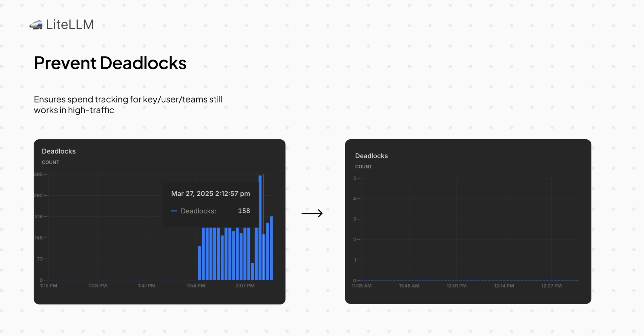Click the LiteLLM brand name text
The image size is (644, 336).
[70, 24]
